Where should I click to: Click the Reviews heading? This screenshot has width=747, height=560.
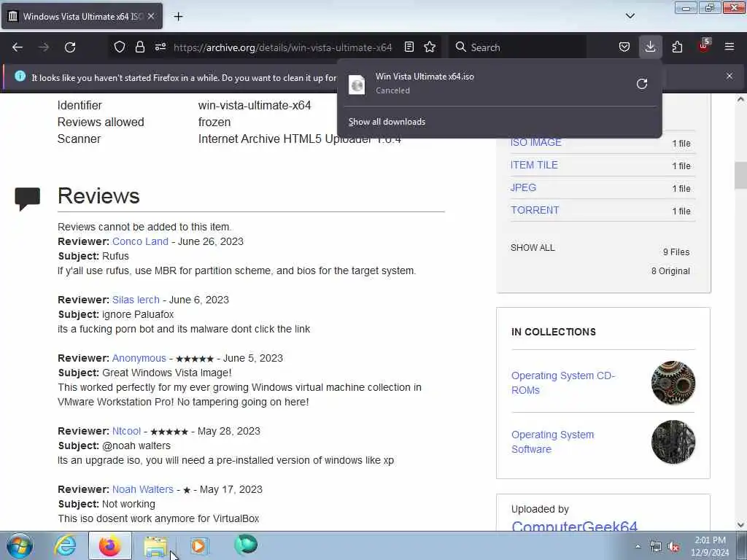pos(98,195)
